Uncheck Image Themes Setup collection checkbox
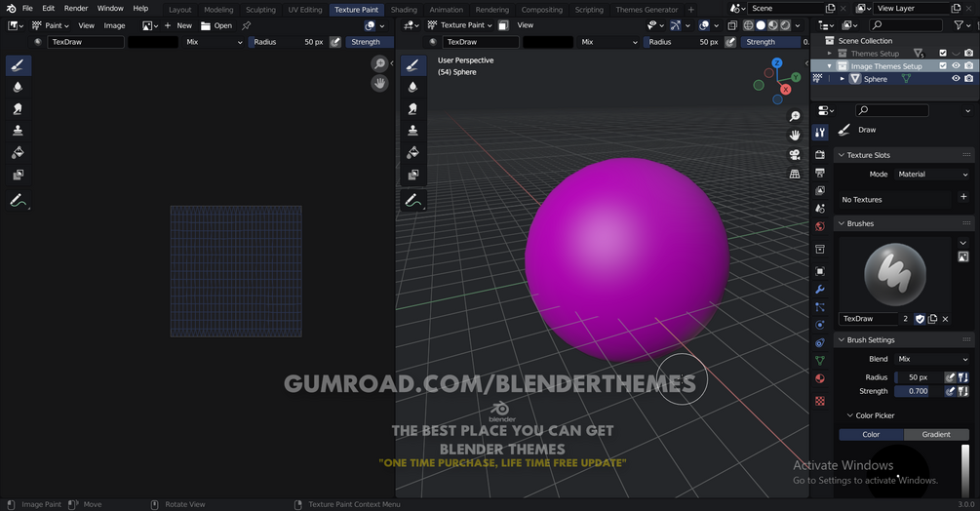The height and width of the screenshot is (511, 980). click(943, 65)
